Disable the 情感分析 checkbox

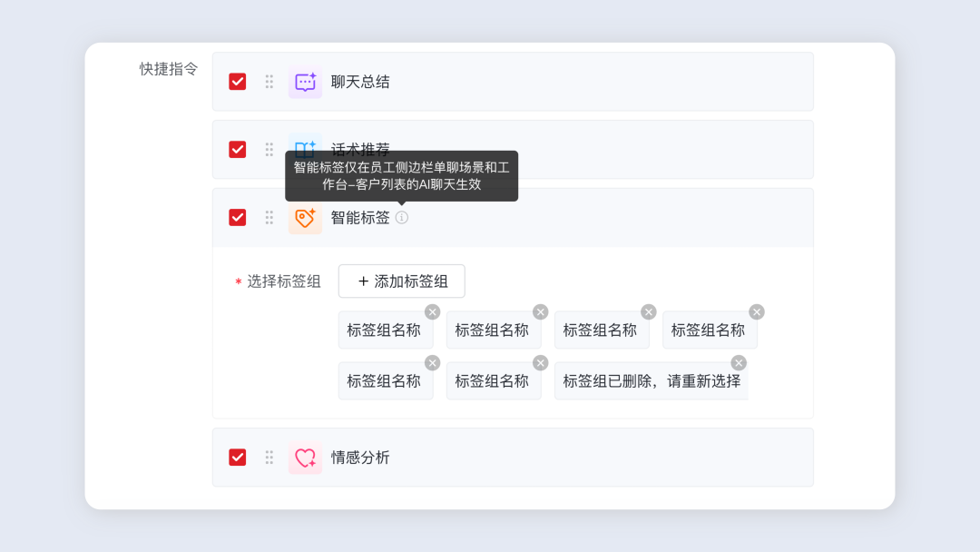tap(237, 458)
